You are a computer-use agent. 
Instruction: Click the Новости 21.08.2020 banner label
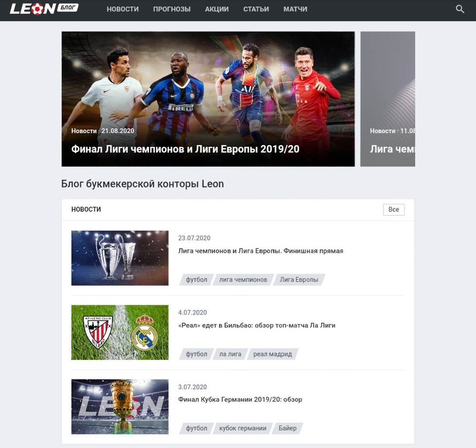[x=103, y=131]
